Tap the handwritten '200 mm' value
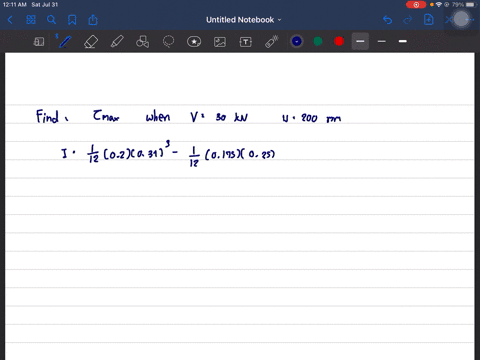480x360 pixels. 321,118
